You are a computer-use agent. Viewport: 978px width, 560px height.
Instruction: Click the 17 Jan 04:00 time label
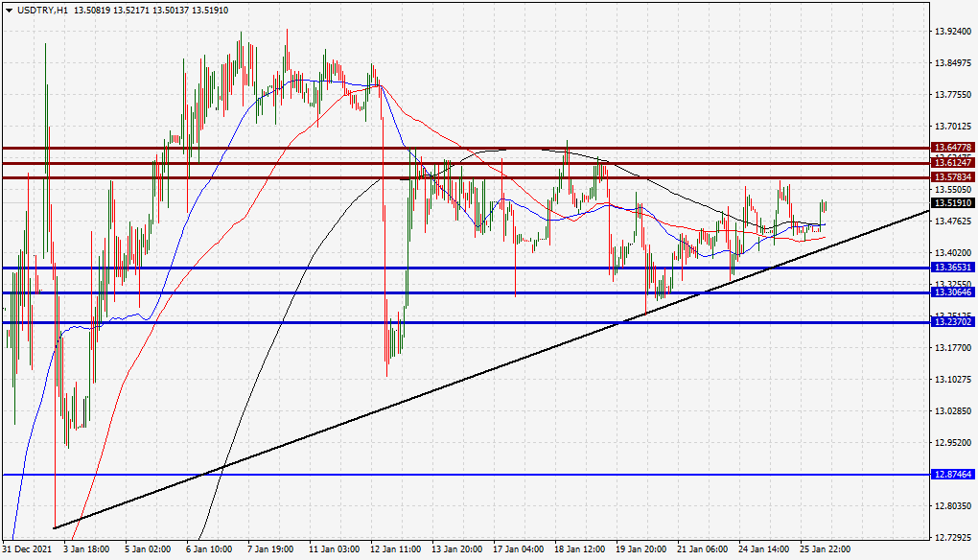point(518,549)
